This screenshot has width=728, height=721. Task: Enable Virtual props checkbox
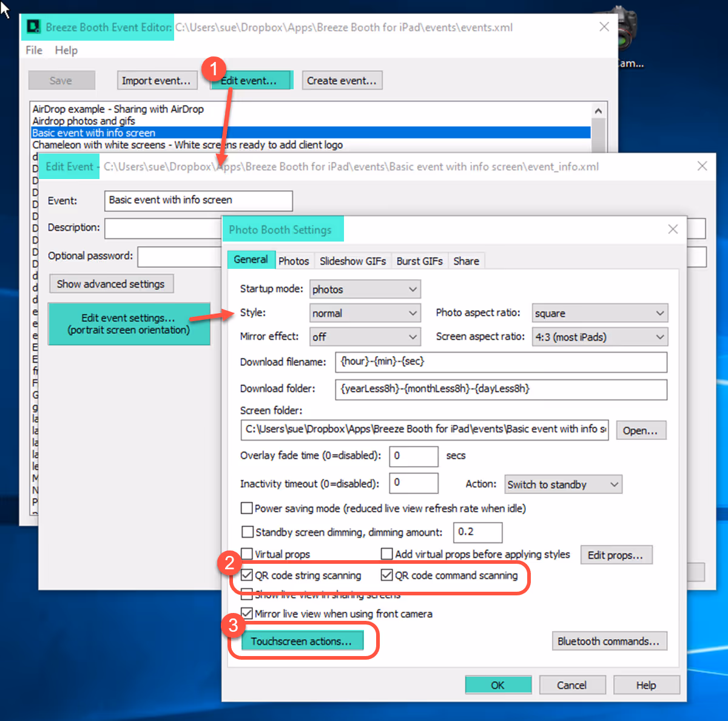pyautogui.click(x=247, y=553)
